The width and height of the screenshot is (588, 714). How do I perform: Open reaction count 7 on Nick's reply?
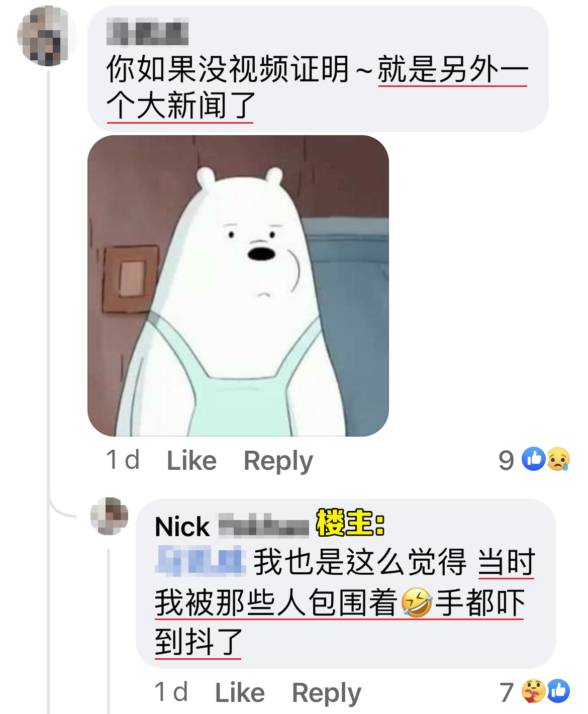point(507,692)
